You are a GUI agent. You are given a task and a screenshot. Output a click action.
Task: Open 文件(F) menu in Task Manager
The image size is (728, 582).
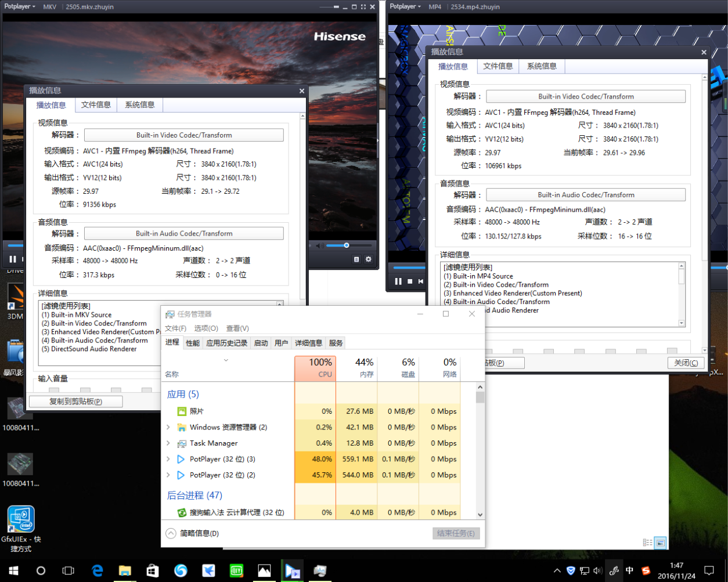click(x=175, y=328)
